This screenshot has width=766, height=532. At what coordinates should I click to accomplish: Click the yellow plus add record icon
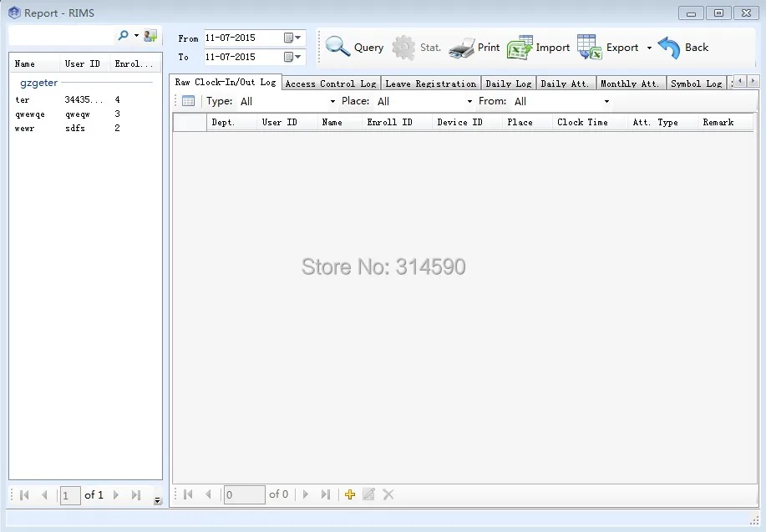pyautogui.click(x=350, y=494)
